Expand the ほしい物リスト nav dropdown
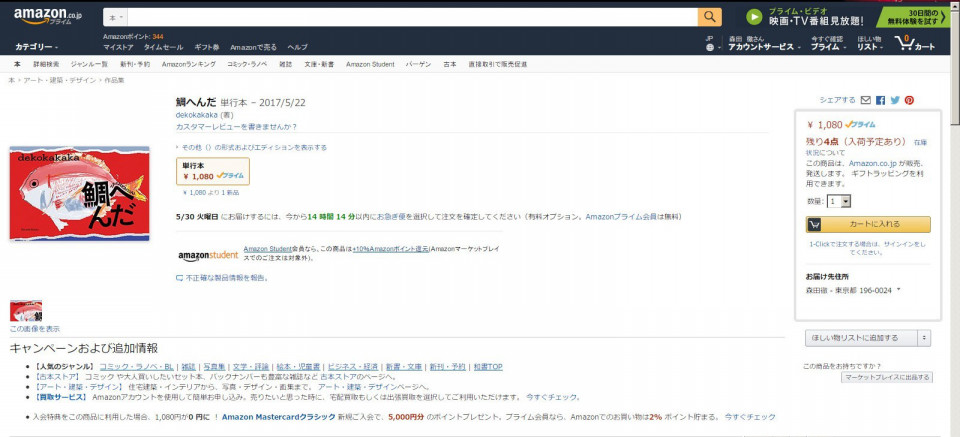960x437 pixels. pos(869,47)
